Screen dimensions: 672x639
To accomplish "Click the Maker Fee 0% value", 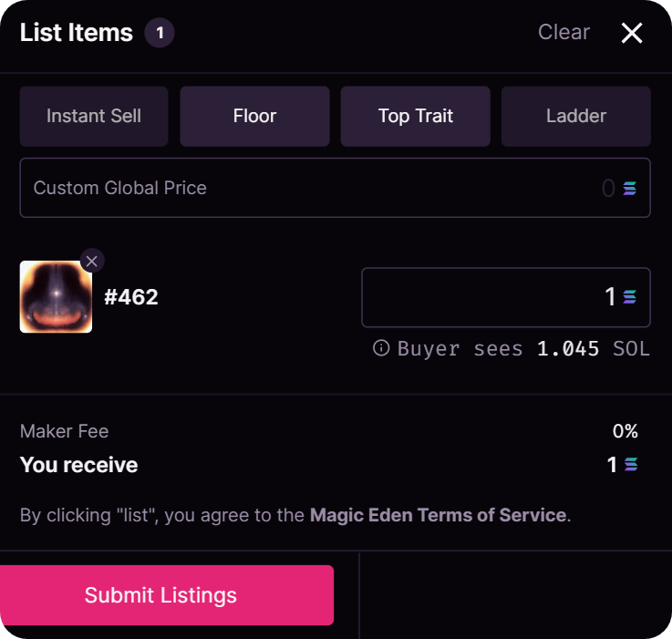I will pyautogui.click(x=625, y=431).
